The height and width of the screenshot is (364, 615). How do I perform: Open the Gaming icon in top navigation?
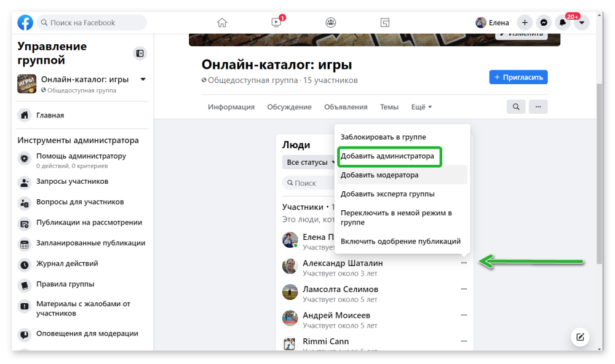point(385,22)
